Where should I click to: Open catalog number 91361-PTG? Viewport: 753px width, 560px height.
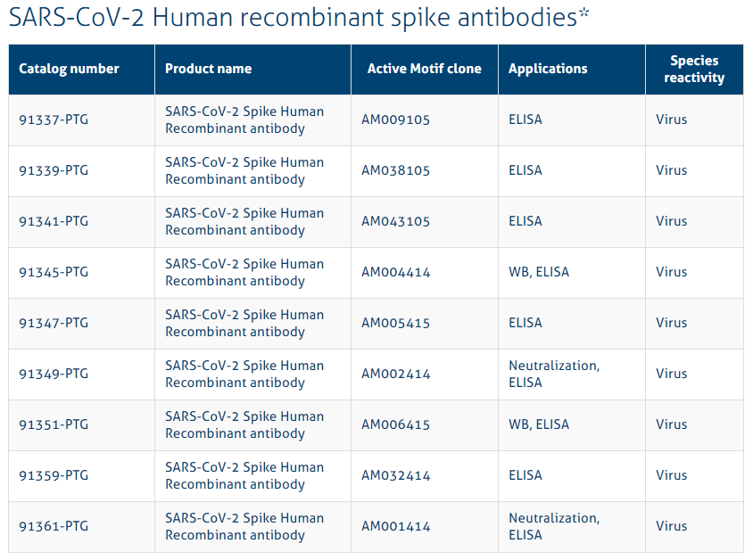(x=54, y=526)
